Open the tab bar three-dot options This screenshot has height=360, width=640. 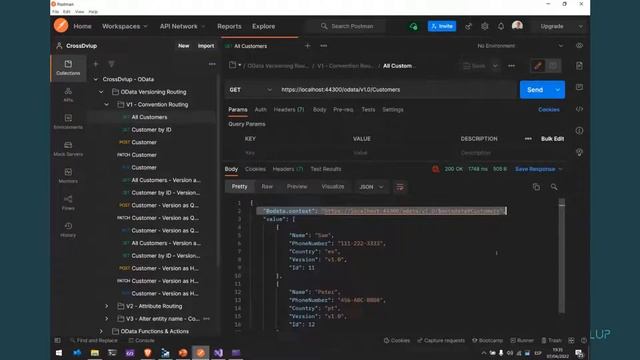click(324, 46)
